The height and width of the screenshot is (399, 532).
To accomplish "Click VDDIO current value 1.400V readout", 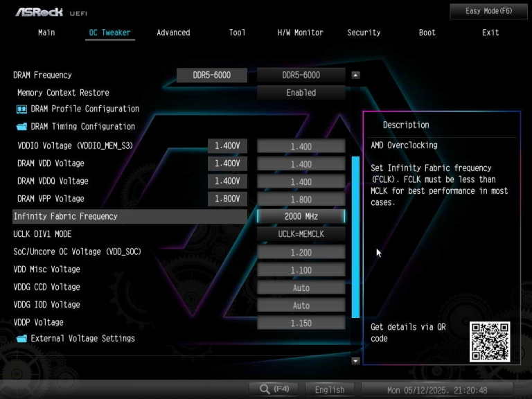I will point(227,146).
